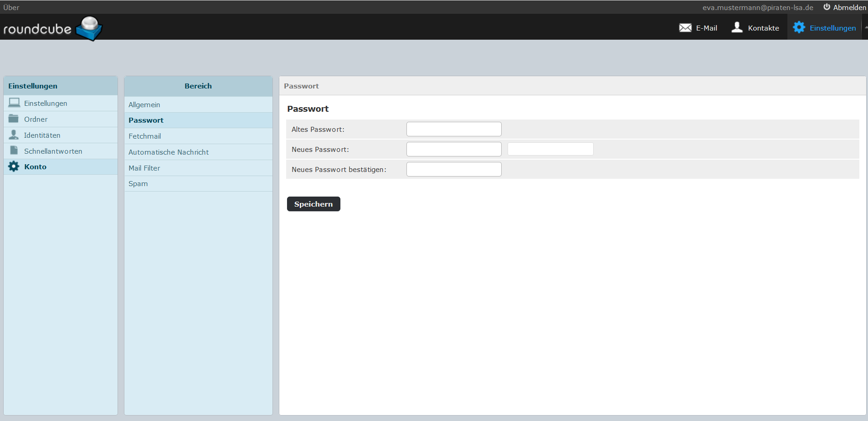This screenshot has width=868, height=421.
Task: Open Kontakte via the person icon
Action: click(737, 27)
